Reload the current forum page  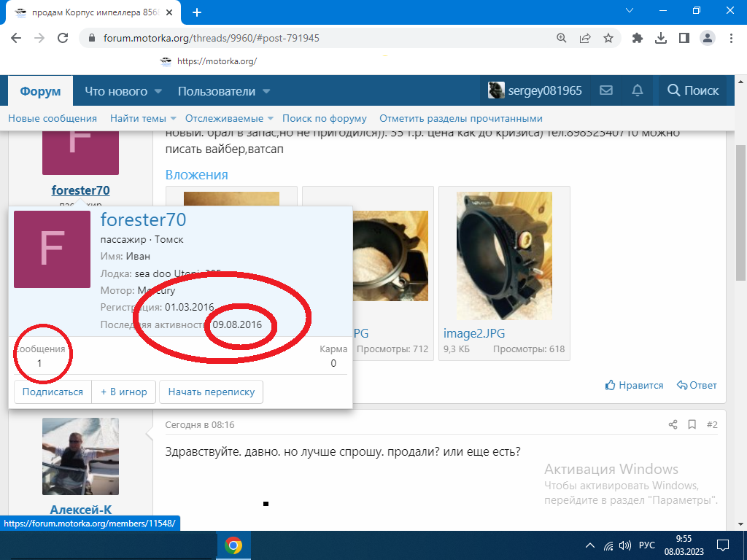(63, 38)
